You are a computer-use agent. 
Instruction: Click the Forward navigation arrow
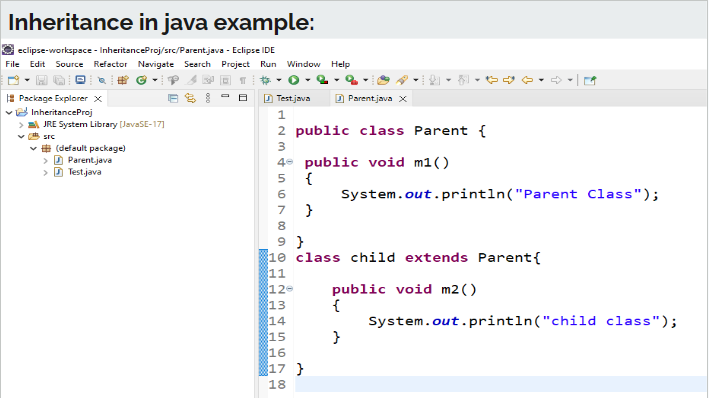pos(556,80)
